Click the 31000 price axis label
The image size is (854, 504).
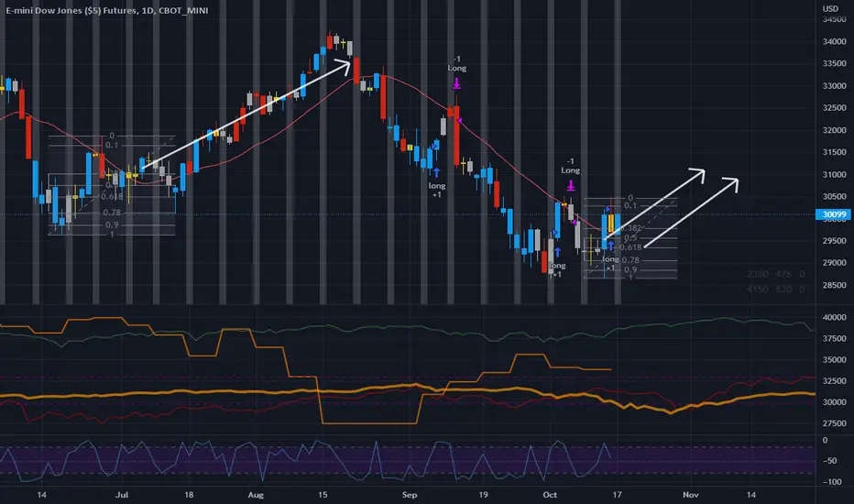pos(834,175)
